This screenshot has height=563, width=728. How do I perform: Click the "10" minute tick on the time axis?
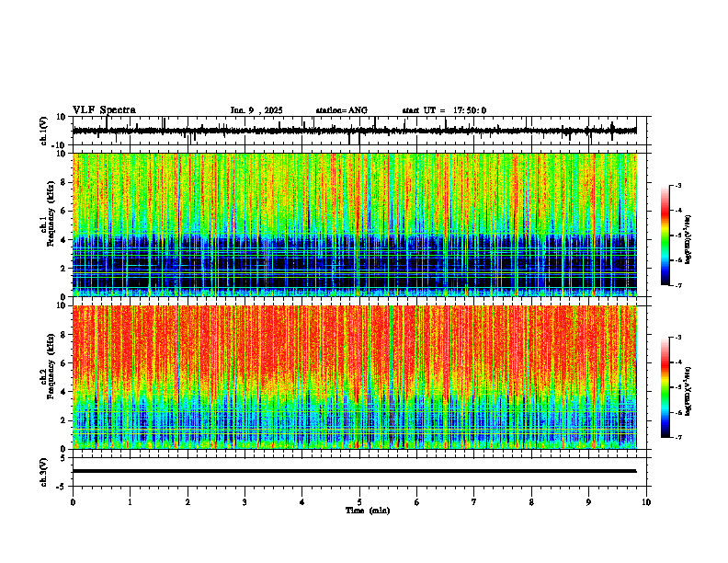pyautogui.click(x=646, y=502)
